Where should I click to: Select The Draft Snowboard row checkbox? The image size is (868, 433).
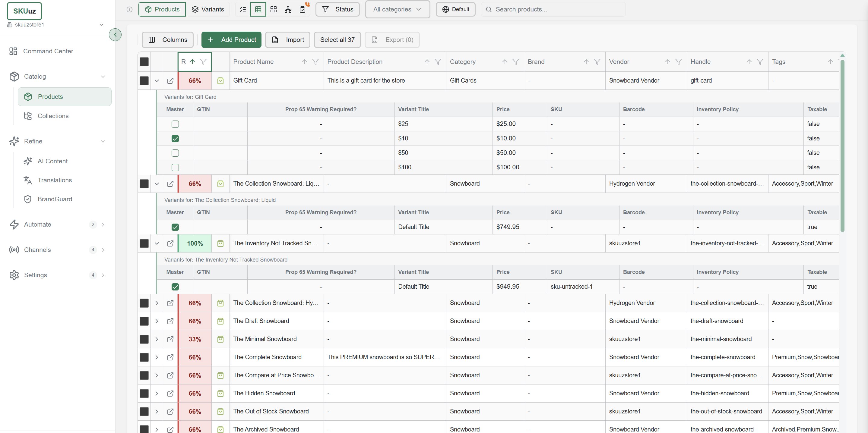(144, 321)
